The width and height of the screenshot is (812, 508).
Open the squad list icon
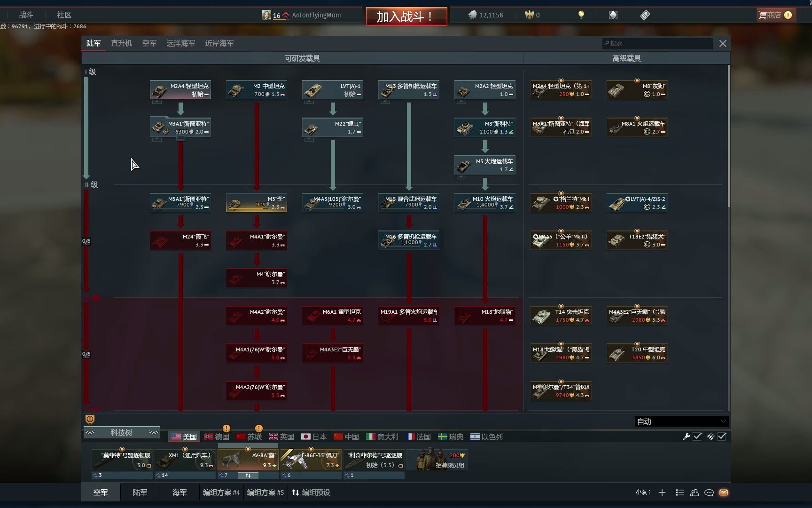(679, 492)
